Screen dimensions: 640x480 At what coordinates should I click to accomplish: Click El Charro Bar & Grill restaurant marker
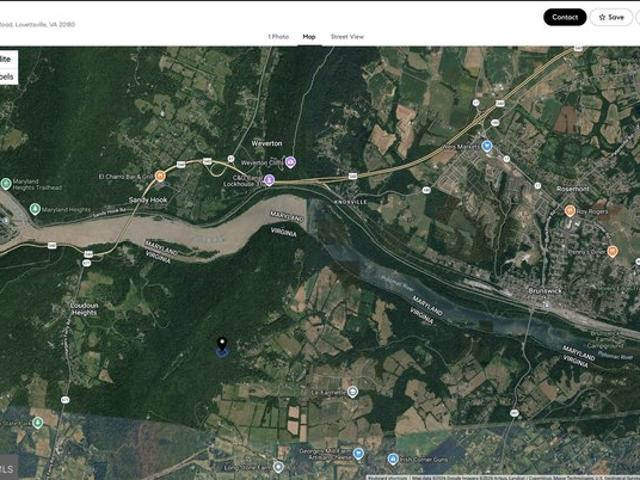point(160,176)
